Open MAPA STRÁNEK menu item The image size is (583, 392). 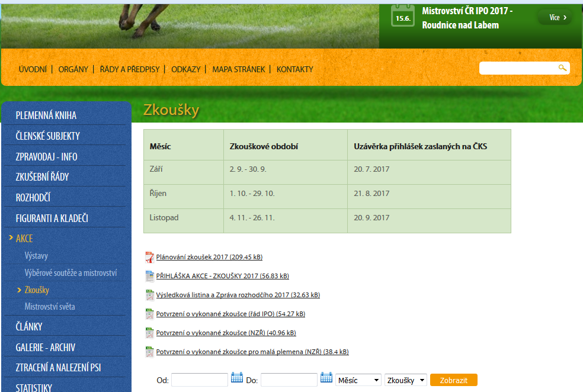[239, 69]
